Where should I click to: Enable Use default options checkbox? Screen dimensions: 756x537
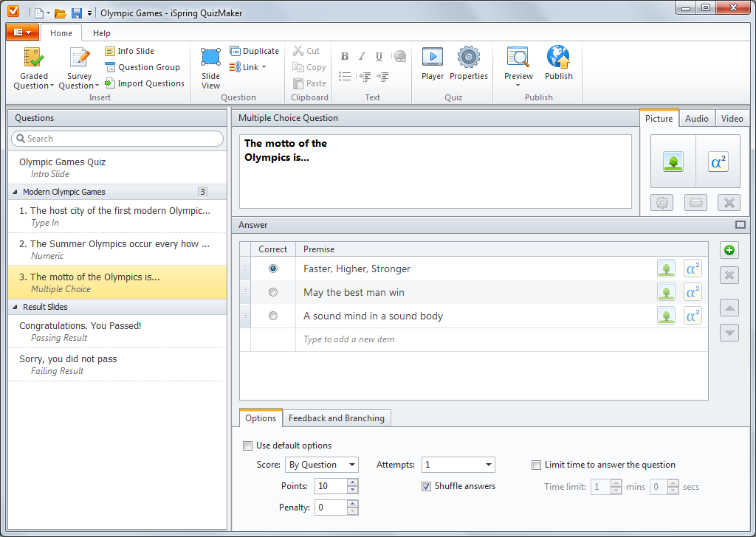pos(248,446)
